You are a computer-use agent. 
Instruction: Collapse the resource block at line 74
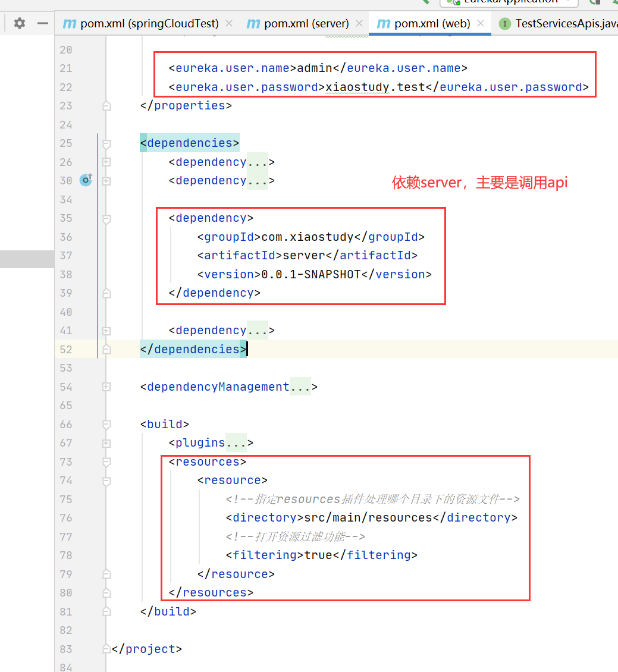106,481
